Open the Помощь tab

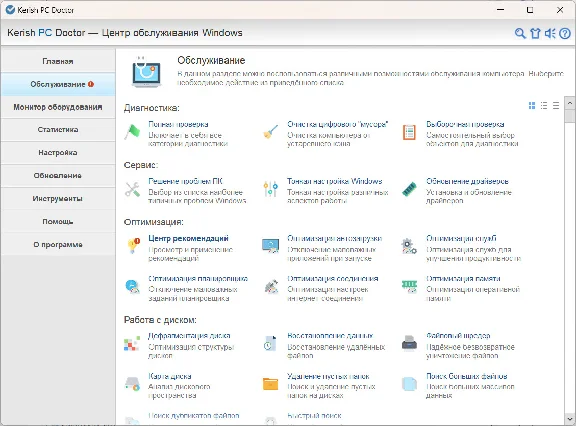point(58,221)
